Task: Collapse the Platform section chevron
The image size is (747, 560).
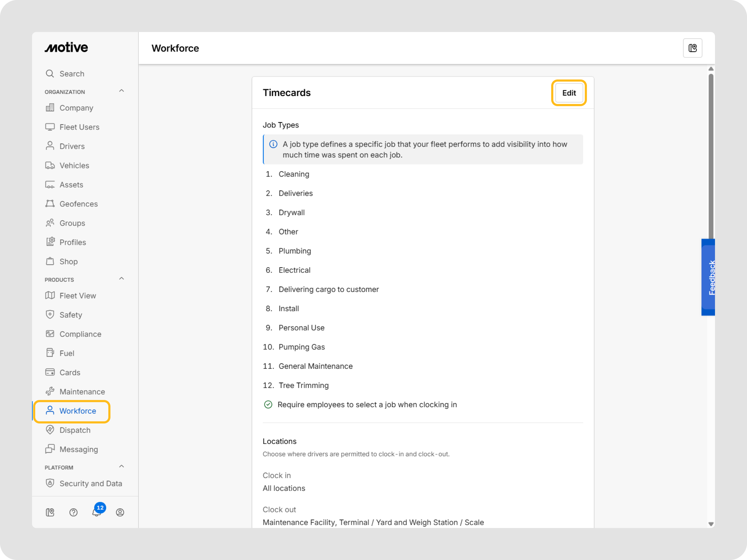Action: point(122,466)
